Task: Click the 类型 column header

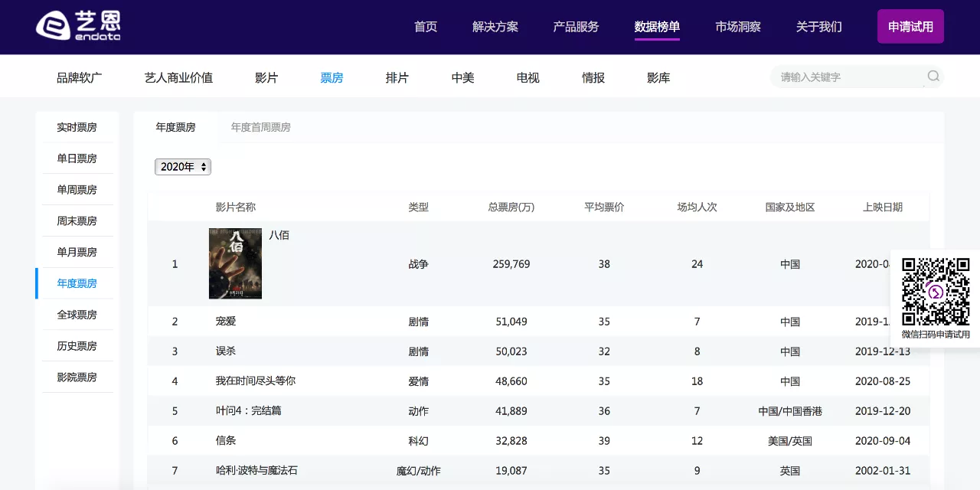Action: (419, 207)
